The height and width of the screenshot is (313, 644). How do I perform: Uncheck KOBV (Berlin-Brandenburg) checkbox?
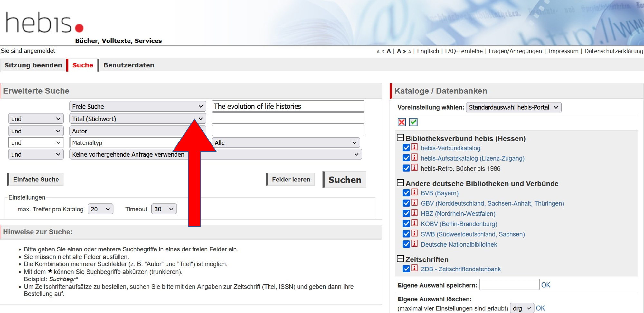coord(406,224)
